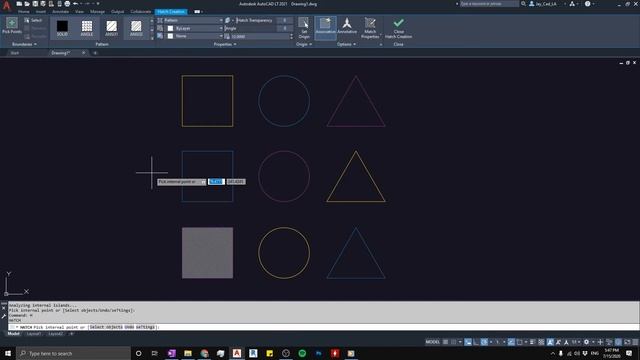Click the Hatch Transparency value field
The image size is (640, 360).
point(284,20)
